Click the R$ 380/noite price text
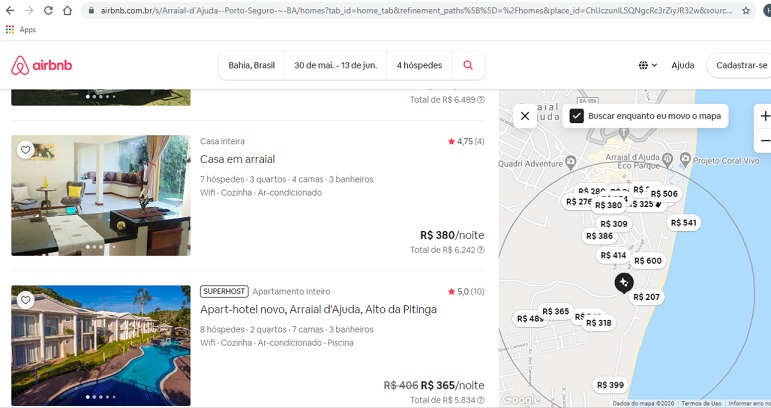The width and height of the screenshot is (771, 408). (452, 235)
